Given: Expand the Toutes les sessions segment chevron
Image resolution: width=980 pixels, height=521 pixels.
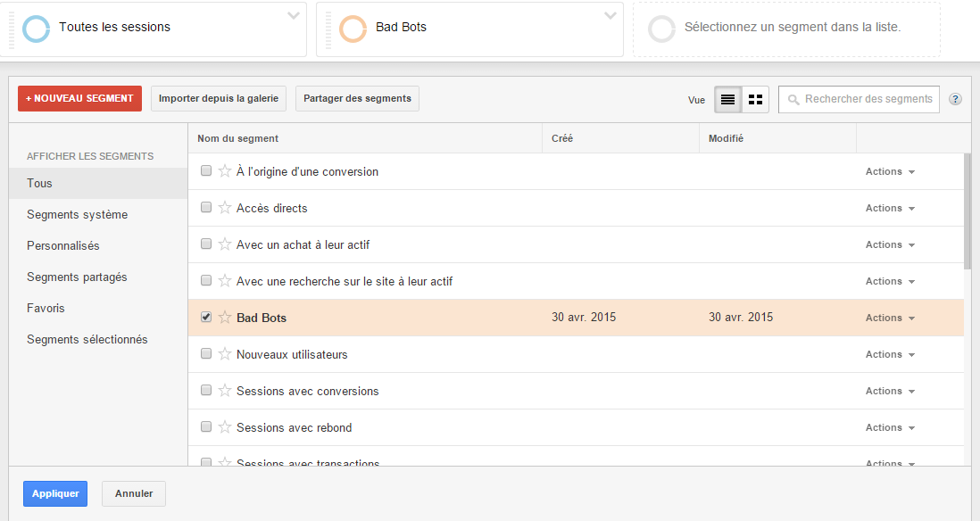Looking at the screenshot, I should (x=293, y=16).
